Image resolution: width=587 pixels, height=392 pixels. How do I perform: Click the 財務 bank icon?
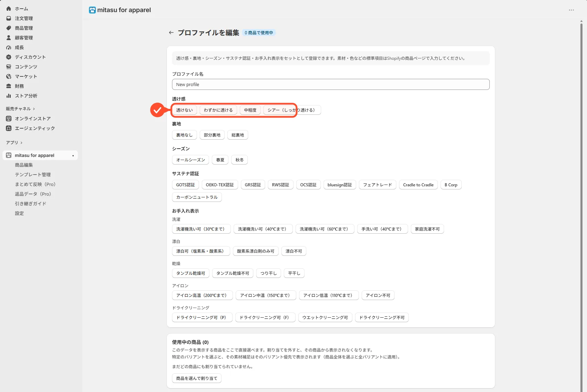coord(9,86)
